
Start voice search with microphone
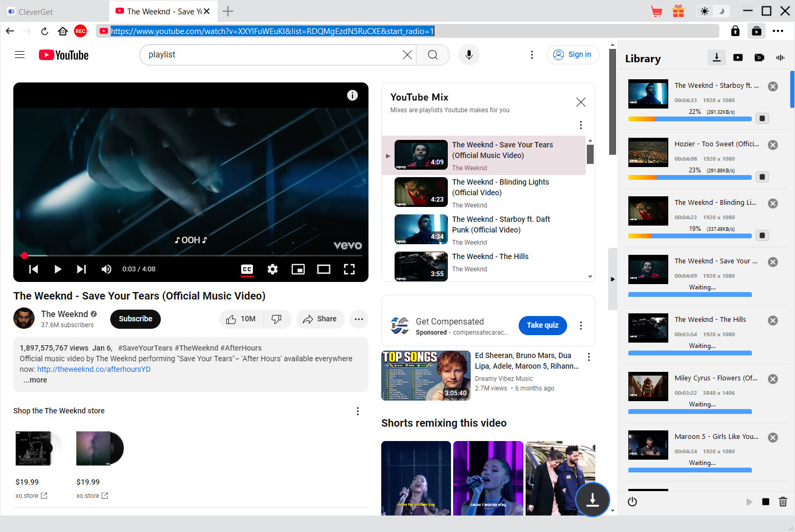pos(469,55)
